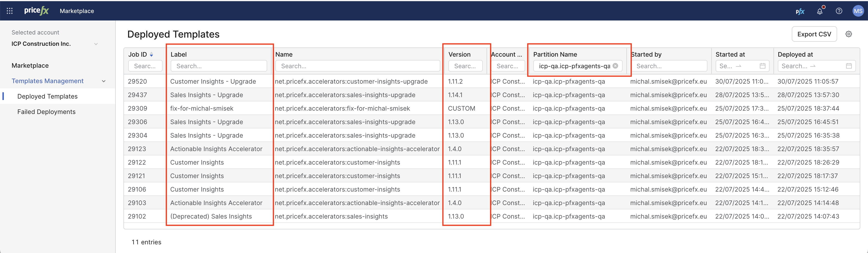868x253 pixels.
Task: Collapse Templates Management section
Action: 103,81
